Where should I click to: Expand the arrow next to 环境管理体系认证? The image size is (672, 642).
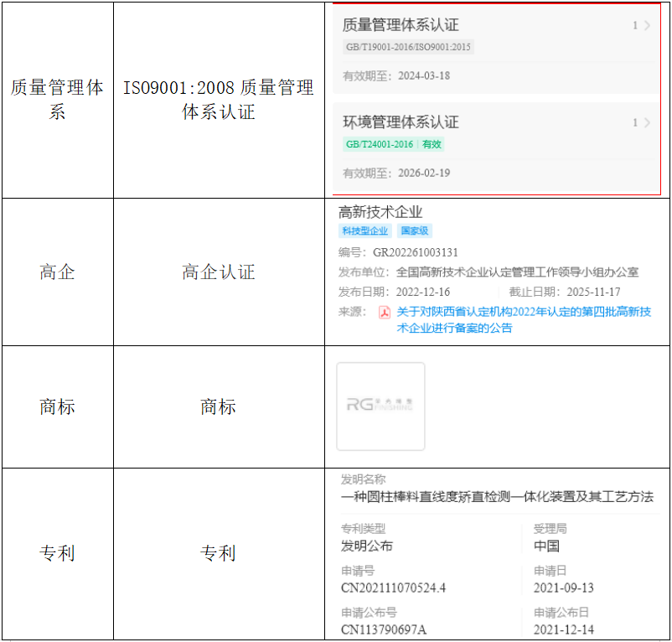[647, 122]
